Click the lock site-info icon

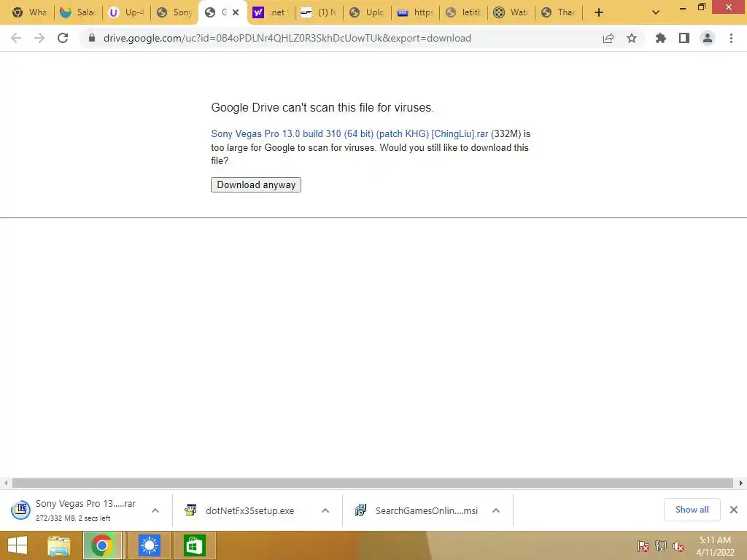tap(92, 38)
